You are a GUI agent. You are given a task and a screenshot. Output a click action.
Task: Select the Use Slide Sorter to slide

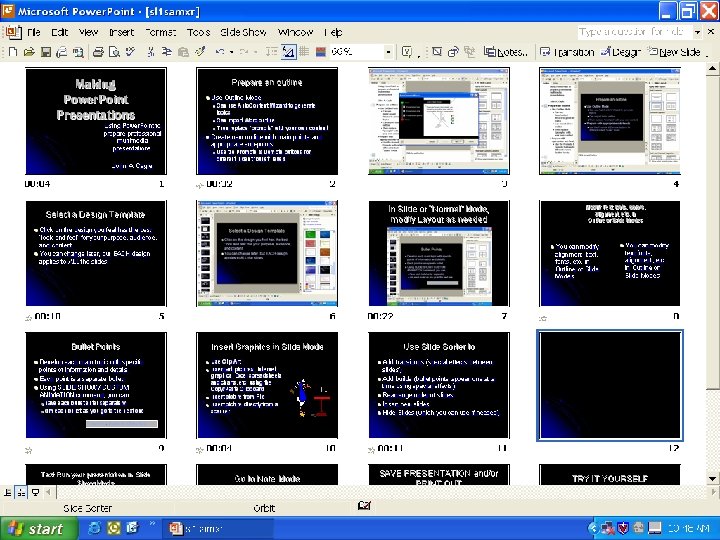[439, 385]
